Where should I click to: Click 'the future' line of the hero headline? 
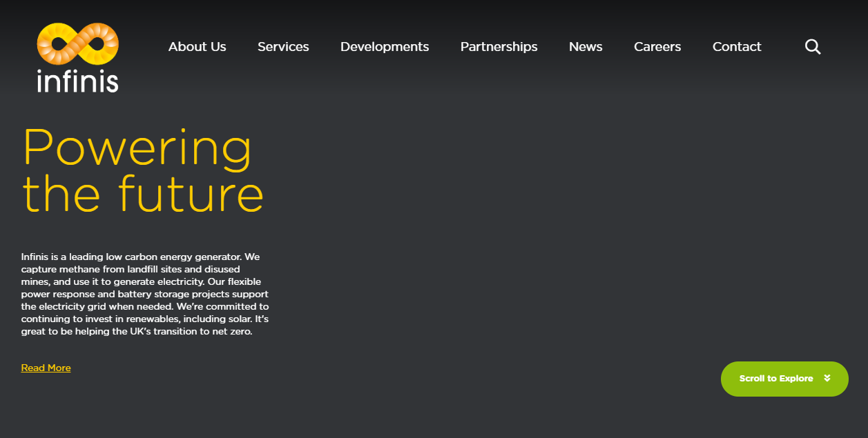pos(143,194)
